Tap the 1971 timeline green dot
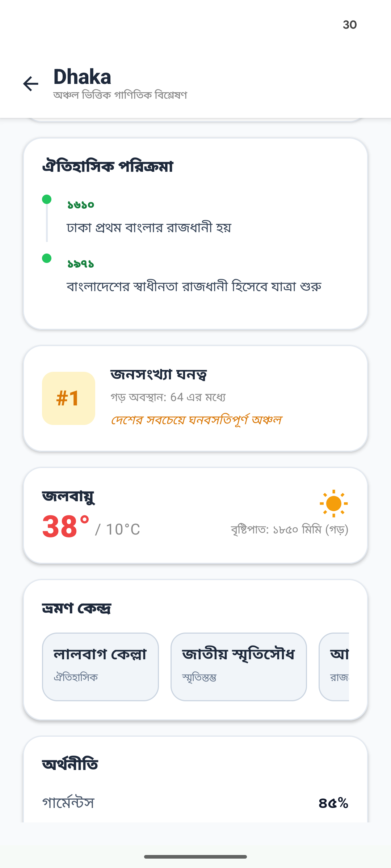The image size is (391, 868). (x=47, y=258)
